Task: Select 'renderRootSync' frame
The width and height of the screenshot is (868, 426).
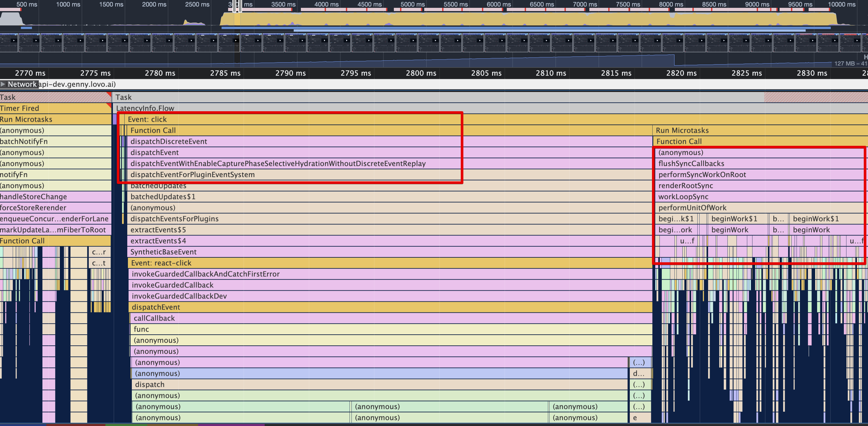Action: coord(685,186)
